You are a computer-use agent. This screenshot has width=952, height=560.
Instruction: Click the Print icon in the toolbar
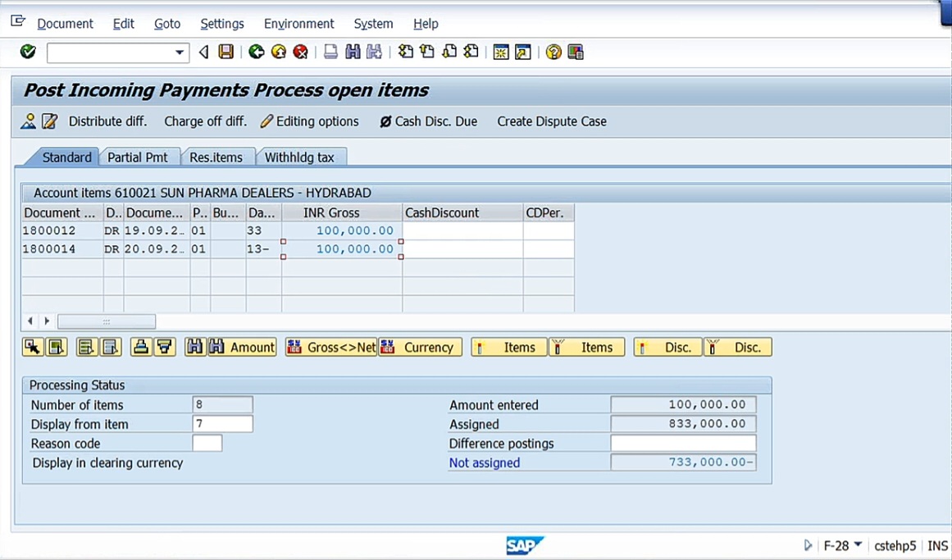pyautogui.click(x=330, y=52)
